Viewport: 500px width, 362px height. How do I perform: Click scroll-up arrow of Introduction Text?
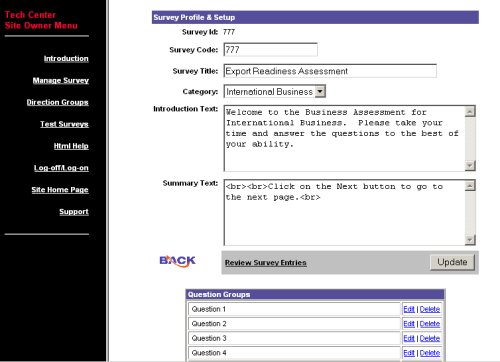click(x=470, y=112)
